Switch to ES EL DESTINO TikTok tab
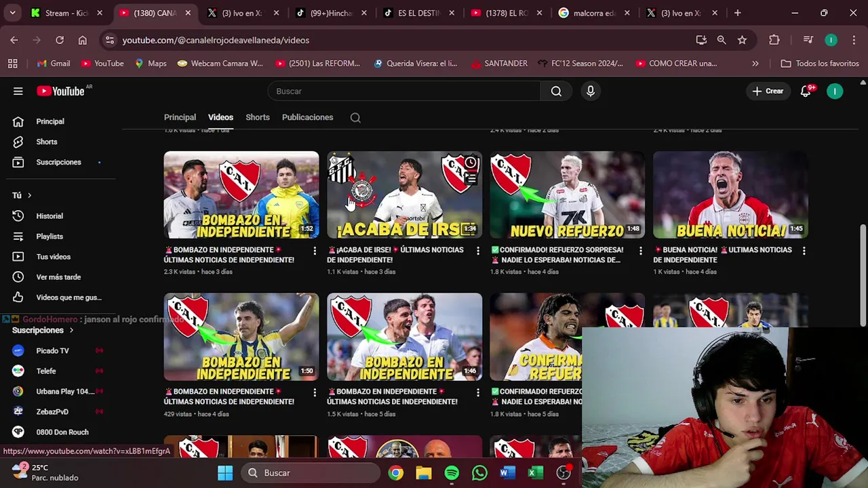 click(419, 13)
